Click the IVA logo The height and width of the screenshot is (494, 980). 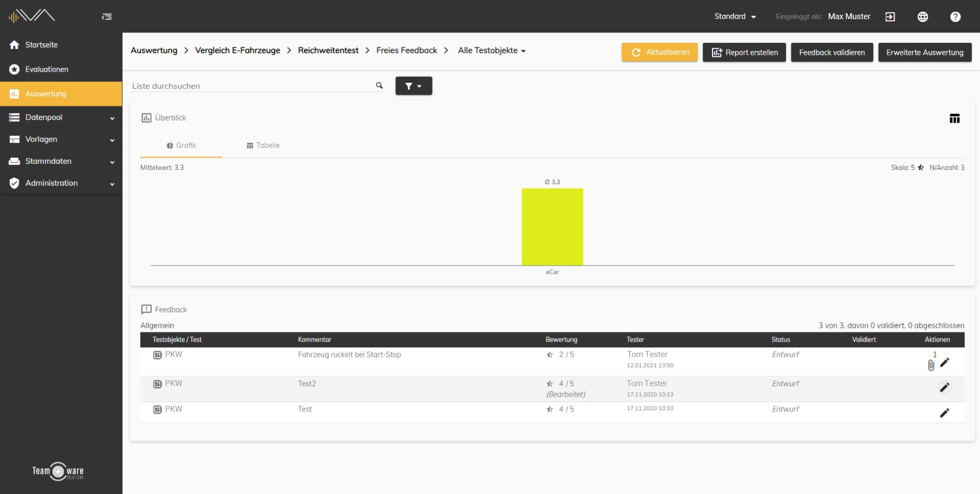[x=31, y=16]
